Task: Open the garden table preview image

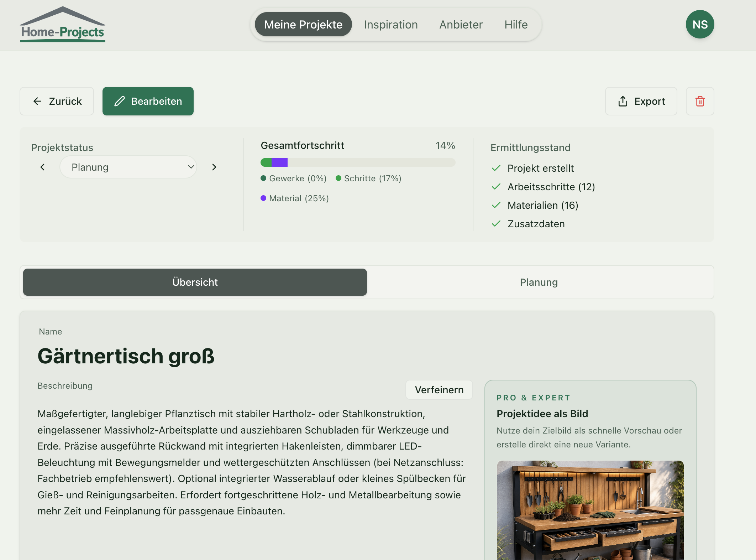Action: 590,510
